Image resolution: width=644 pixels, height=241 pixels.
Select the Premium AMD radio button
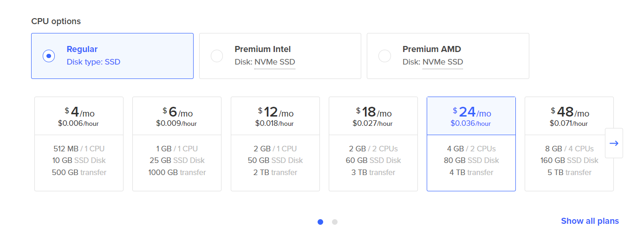384,56
